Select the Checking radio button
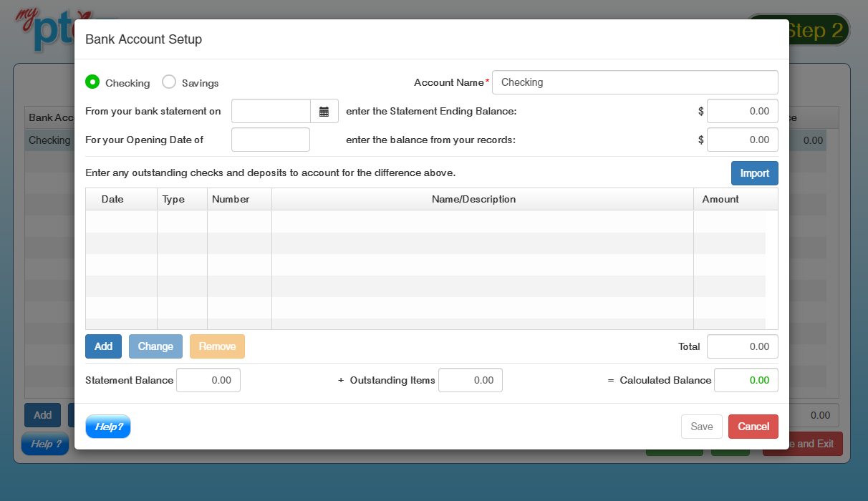Screen dimensions: 868x501 92,82
